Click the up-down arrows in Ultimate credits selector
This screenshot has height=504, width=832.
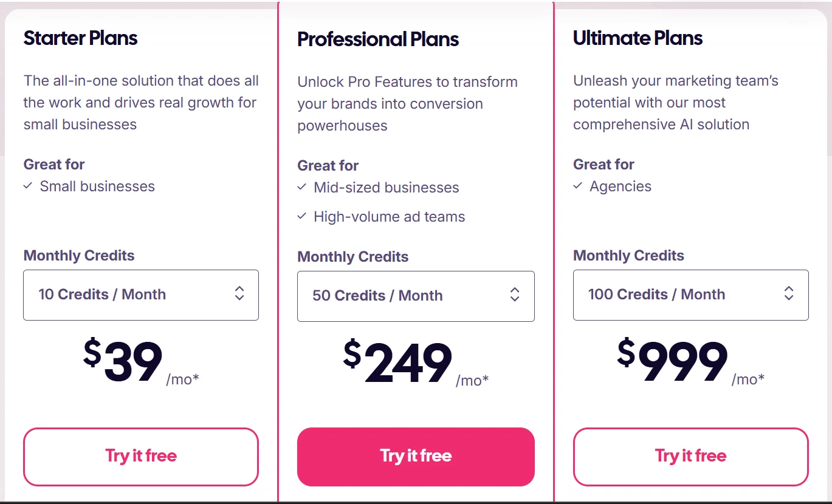click(x=789, y=294)
